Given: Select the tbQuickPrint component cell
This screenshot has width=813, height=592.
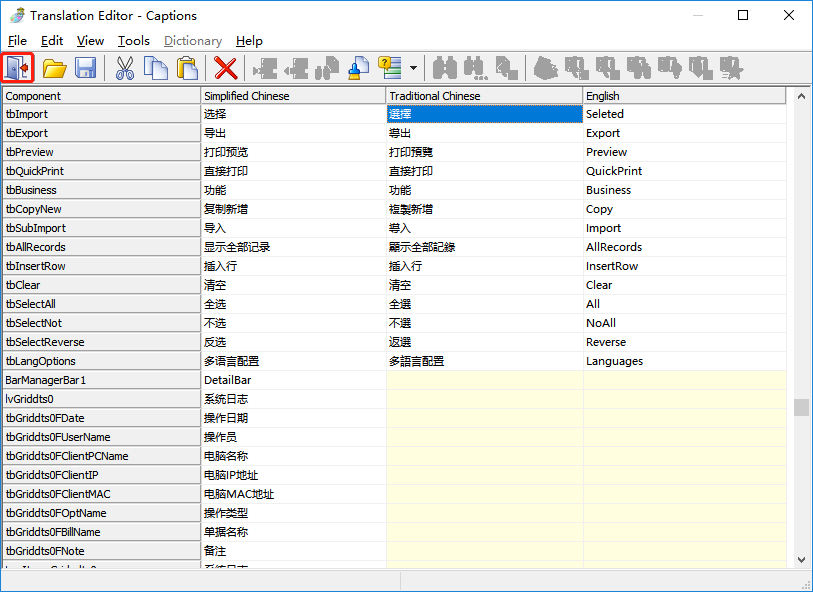Looking at the screenshot, I should (102, 171).
